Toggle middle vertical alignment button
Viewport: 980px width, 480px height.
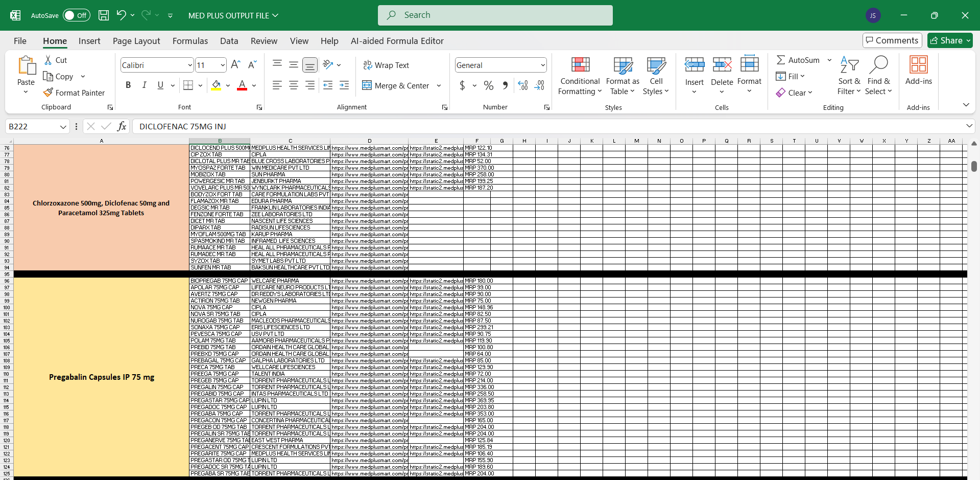click(x=294, y=64)
